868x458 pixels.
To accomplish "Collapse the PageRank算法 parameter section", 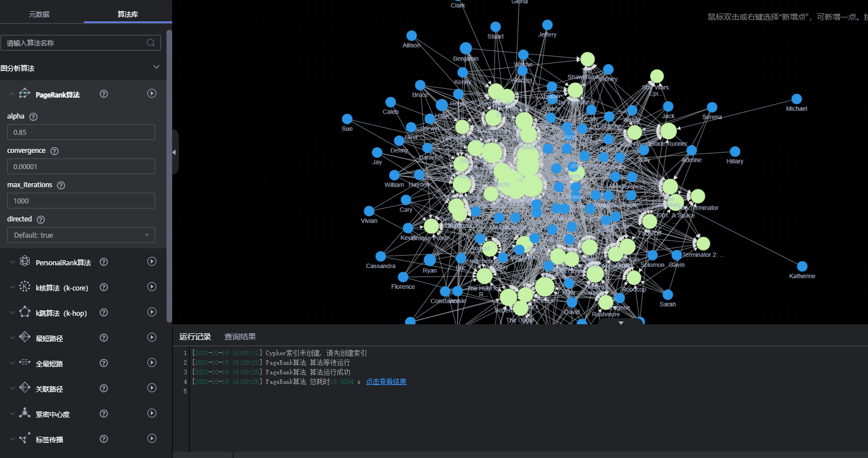I will 12,93.
